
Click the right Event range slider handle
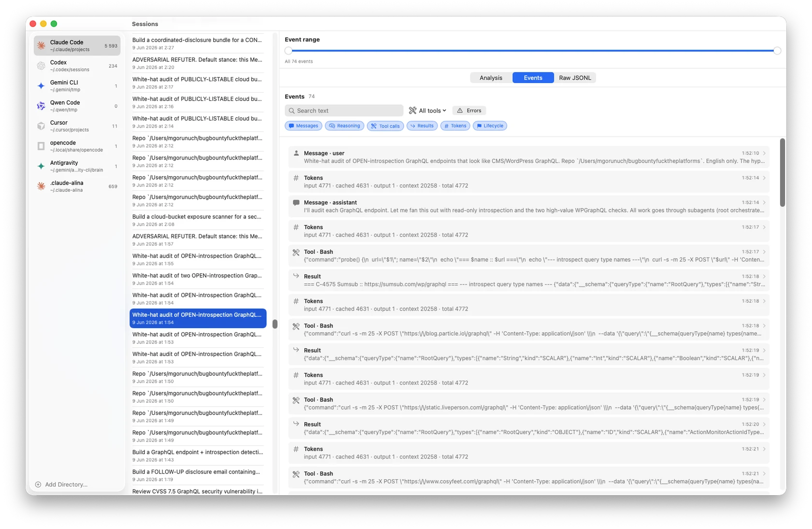click(x=777, y=51)
